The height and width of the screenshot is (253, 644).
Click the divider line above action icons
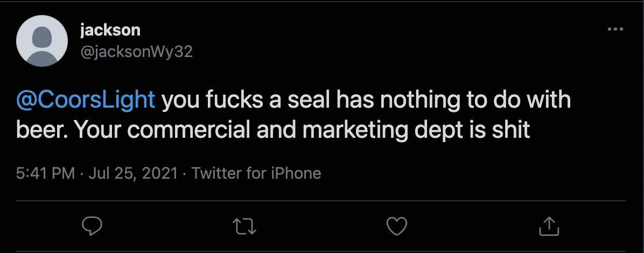coord(321,201)
